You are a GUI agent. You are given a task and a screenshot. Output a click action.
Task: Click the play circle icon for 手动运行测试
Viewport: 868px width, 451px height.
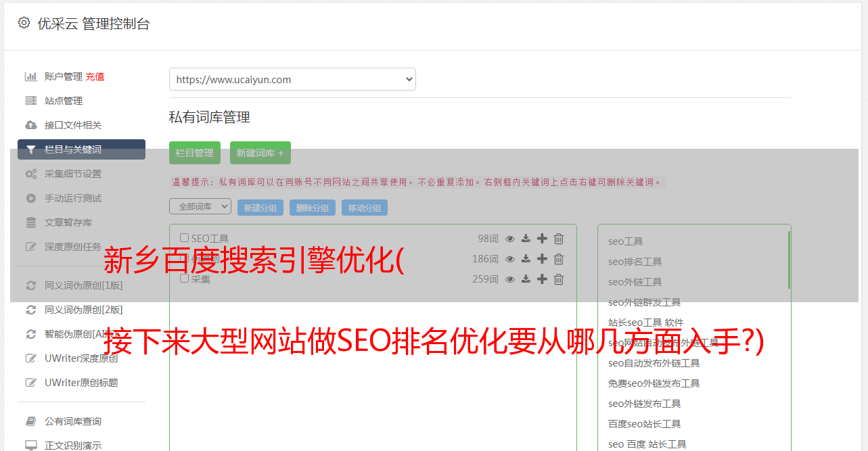[x=30, y=198]
